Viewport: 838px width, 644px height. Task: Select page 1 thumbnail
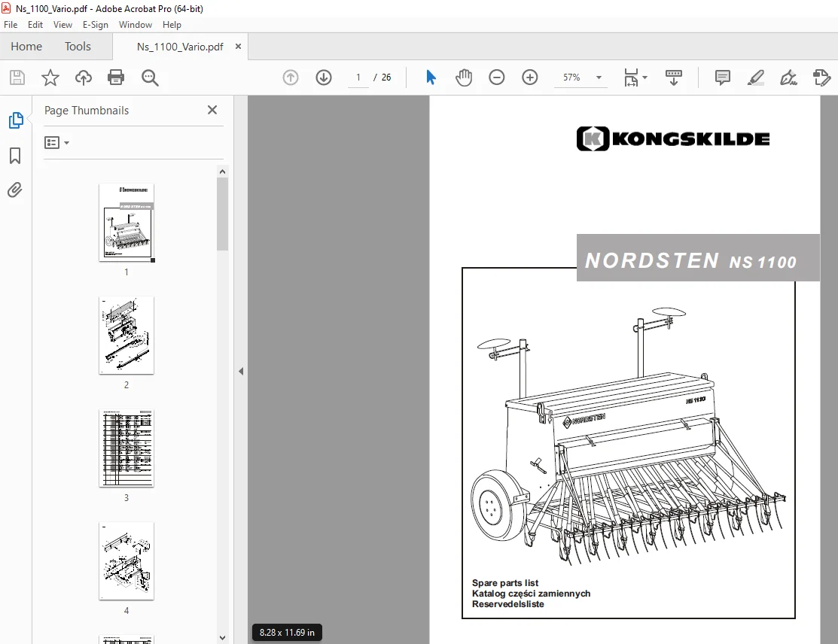[x=126, y=222]
